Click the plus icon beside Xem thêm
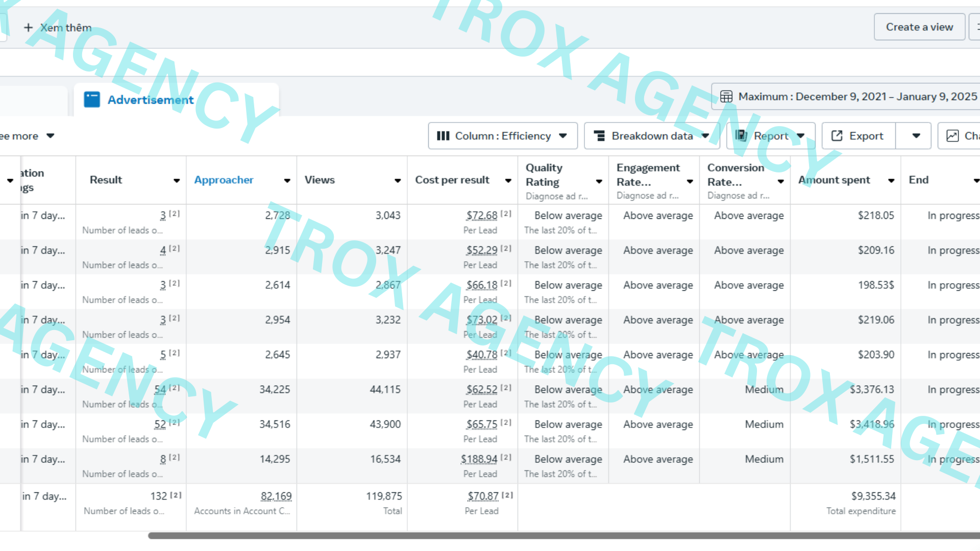 click(x=29, y=28)
